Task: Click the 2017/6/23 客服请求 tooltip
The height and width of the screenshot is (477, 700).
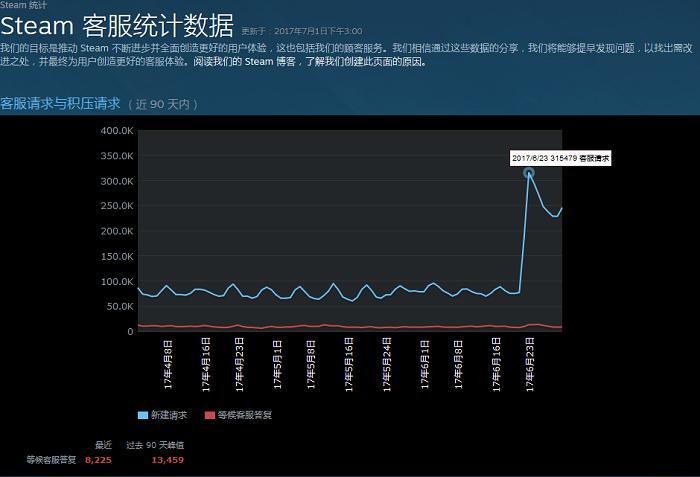Action: [x=560, y=158]
